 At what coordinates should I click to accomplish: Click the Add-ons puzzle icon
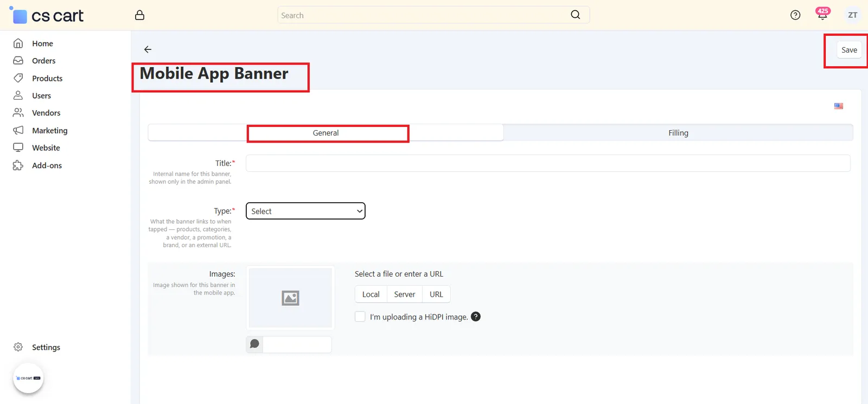(x=18, y=165)
